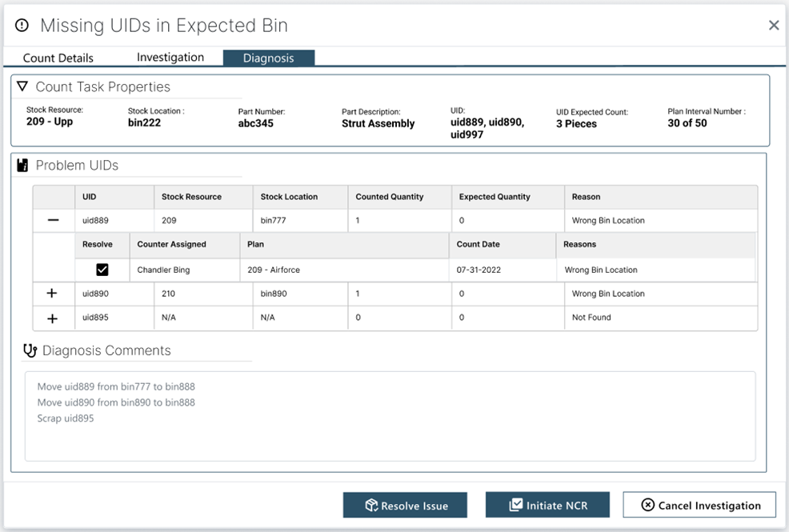This screenshot has width=789, height=532.
Task: Click the wrench icon on Resolve Issue button
Action: [370, 505]
